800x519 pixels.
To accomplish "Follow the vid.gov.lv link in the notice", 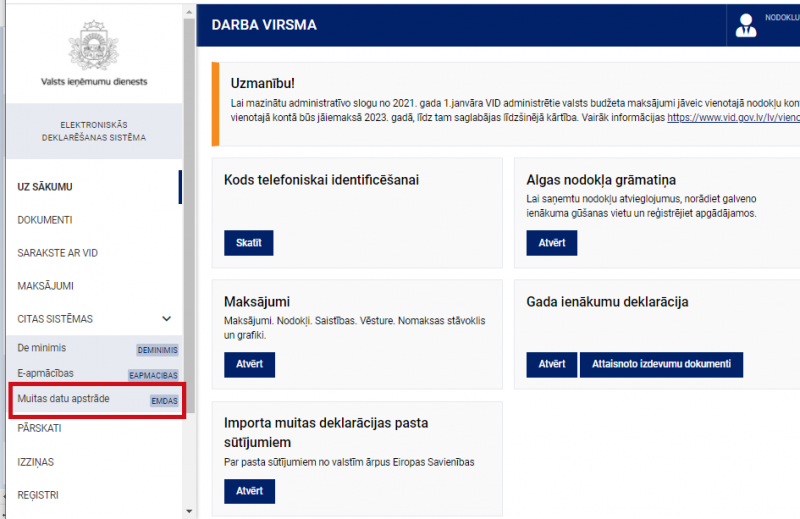I will (733, 117).
